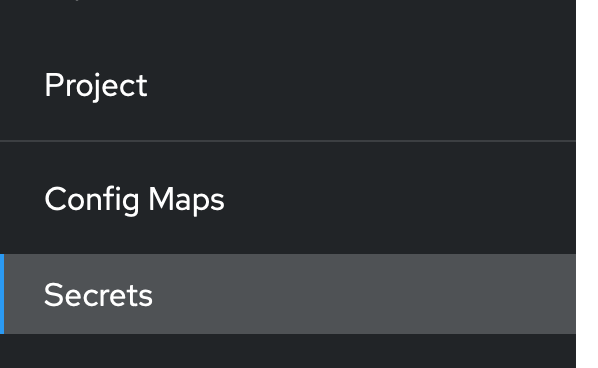This screenshot has height=368, width=598.
Task: Navigate to the Config Maps list
Action: [288, 199]
